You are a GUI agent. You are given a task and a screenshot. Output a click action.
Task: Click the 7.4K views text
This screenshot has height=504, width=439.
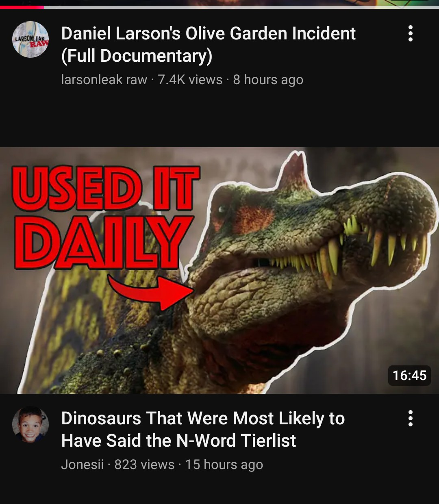click(190, 80)
